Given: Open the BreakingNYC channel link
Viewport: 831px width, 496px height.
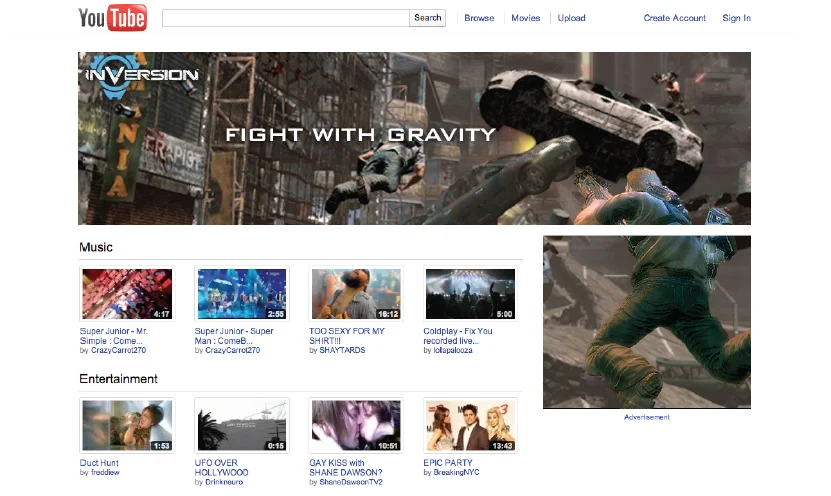Looking at the screenshot, I should [x=456, y=472].
